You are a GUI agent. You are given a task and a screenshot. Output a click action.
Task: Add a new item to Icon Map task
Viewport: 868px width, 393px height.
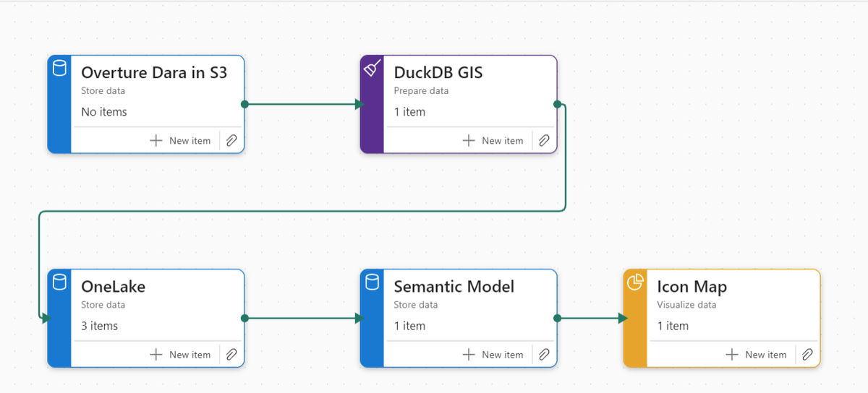coord(756,355)
